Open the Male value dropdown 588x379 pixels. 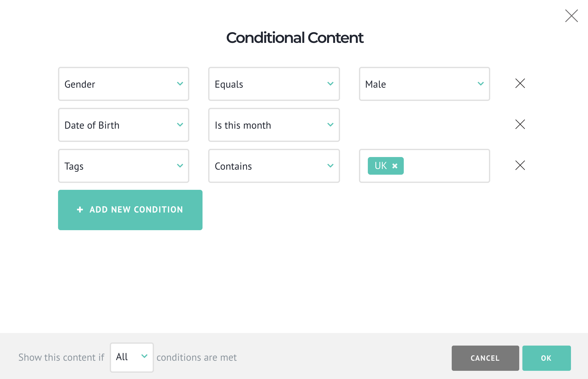pyautogui.click(x=424, y=84)
